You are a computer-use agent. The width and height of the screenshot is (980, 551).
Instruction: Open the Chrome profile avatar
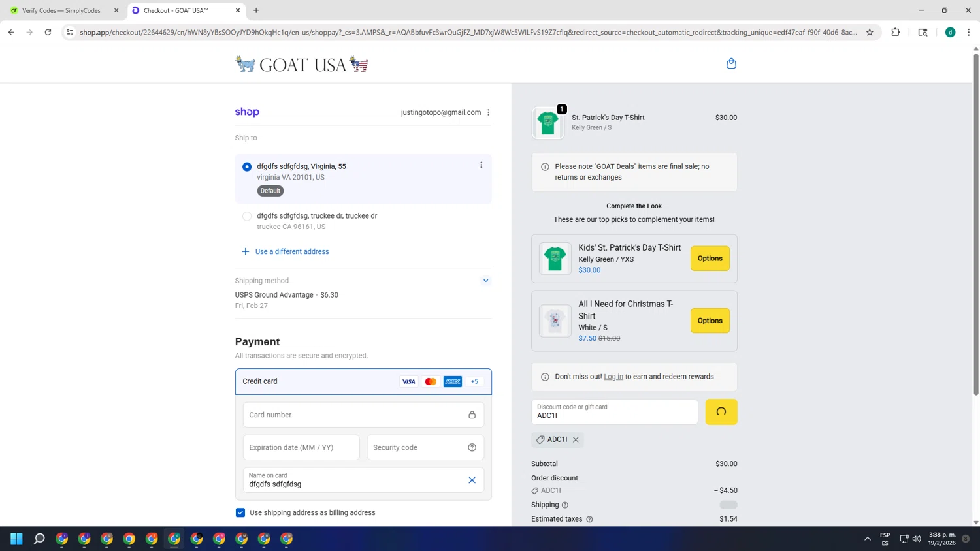tap(951, 32)
